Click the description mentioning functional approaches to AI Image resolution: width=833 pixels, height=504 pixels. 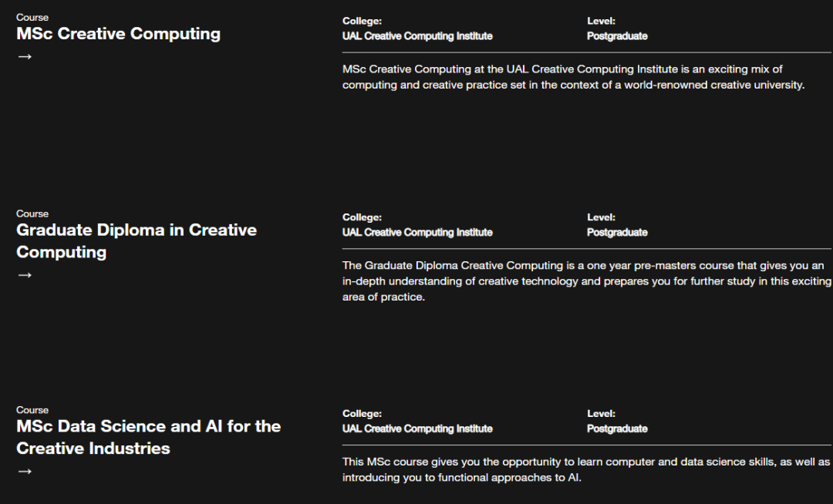tap(586, 469)
